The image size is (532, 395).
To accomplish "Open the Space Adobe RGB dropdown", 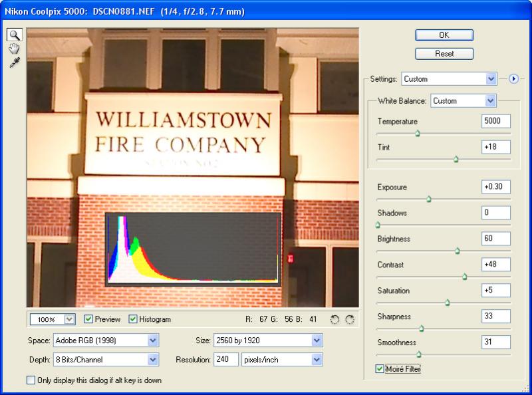I will pyautogui.click(x=106, y=340).
